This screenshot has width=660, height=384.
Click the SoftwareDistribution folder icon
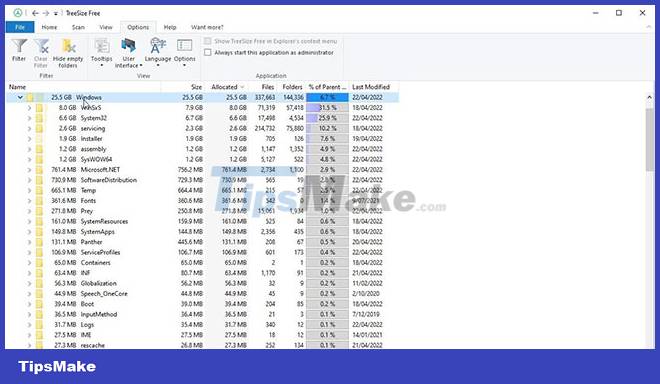(x=39, y=180)
